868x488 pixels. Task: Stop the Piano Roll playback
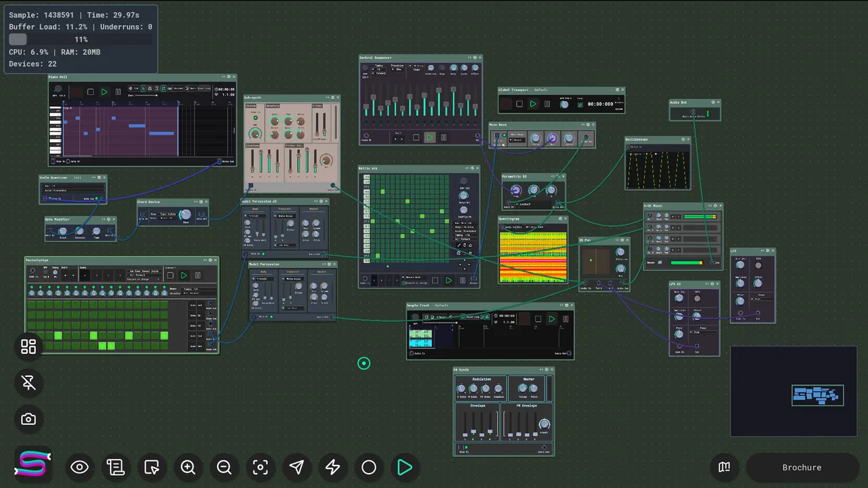point(90,91)
